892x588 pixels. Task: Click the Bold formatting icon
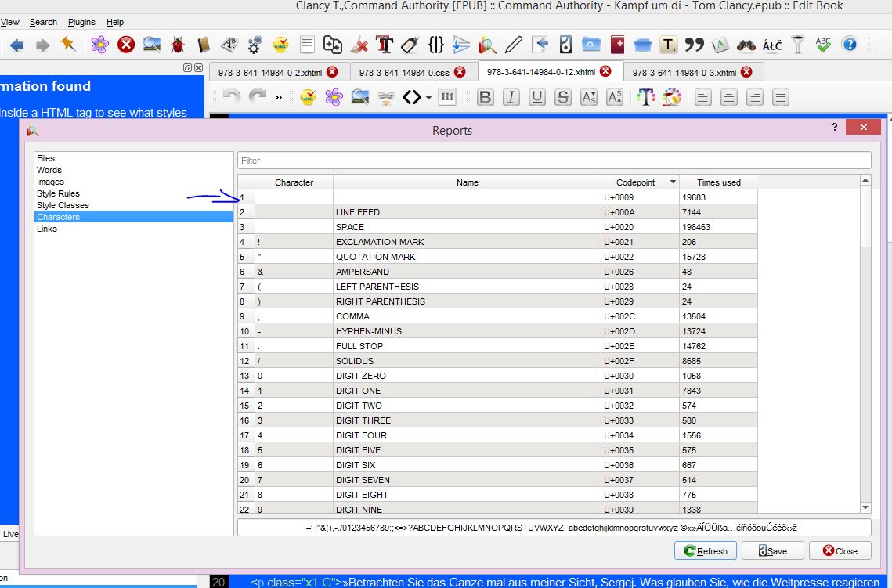pyautogui.click(x=486, y=98)
